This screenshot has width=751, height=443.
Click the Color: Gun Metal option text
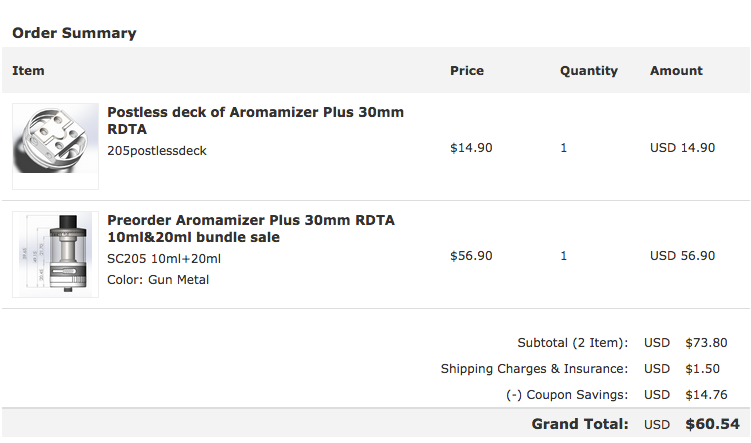pyautogui.click(x=158, y=280)
